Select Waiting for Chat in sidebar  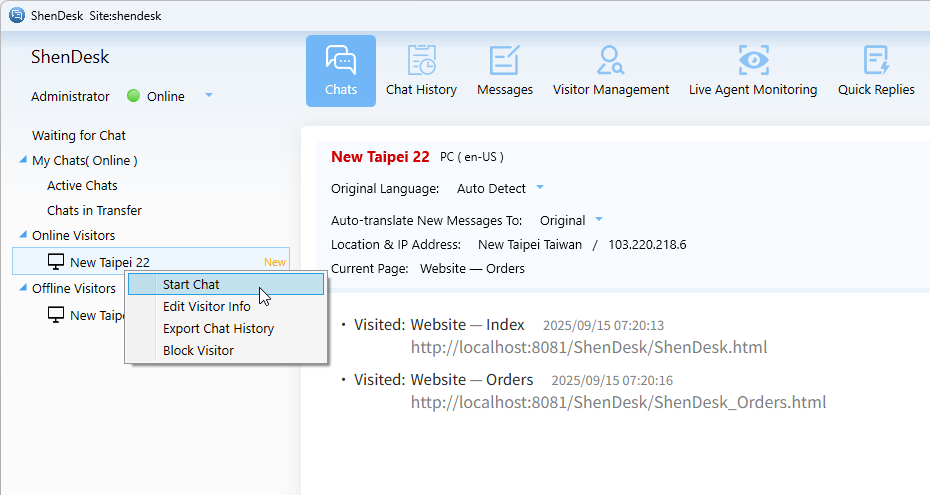coord(79,135)
